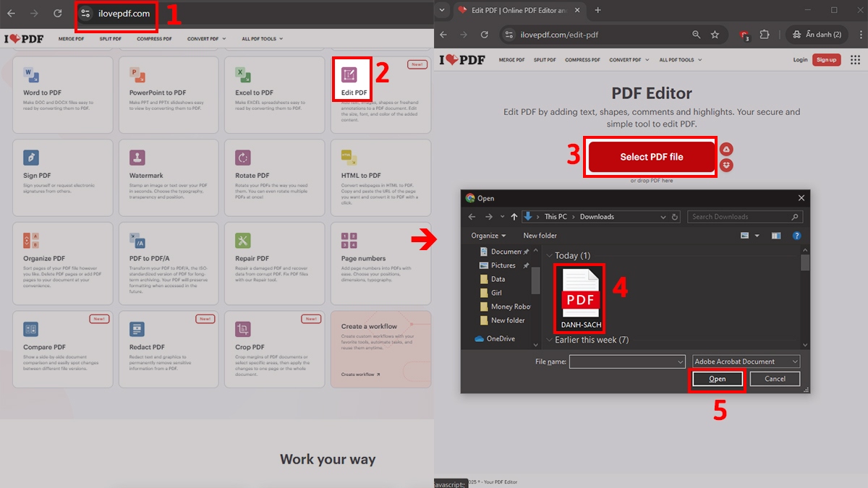Click the Search Downloads field
This screenshot has width=868, height=488.
tap(744, 216)
